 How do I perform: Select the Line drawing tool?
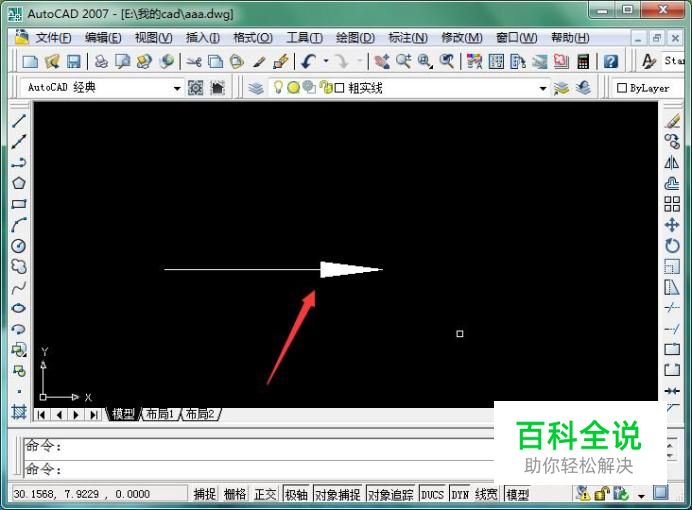19,120
